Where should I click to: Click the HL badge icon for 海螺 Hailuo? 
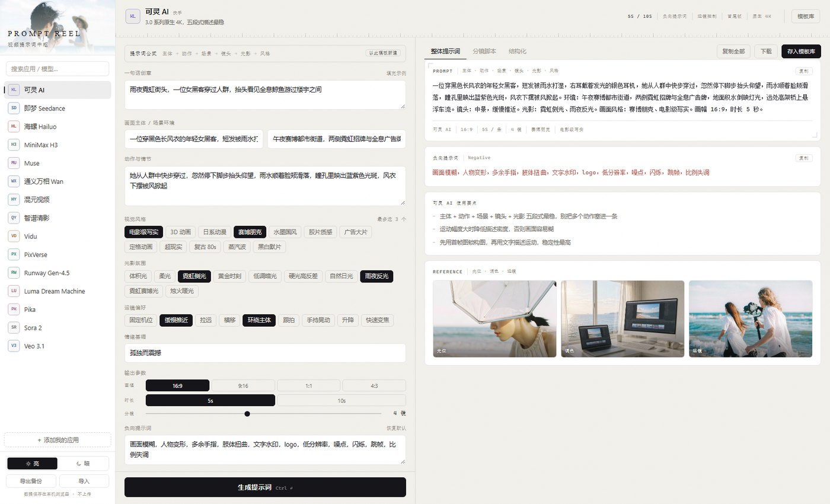(14, 126)
